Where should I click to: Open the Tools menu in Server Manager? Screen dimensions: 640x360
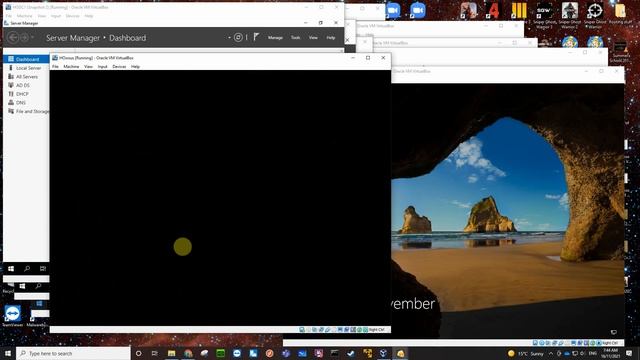click(x=296, y=38)
